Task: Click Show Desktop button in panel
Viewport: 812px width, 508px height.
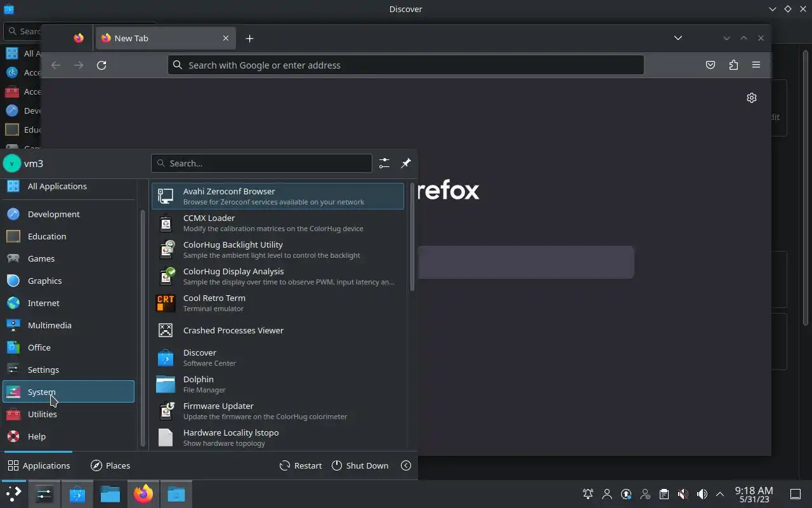Action: (795, 494)
